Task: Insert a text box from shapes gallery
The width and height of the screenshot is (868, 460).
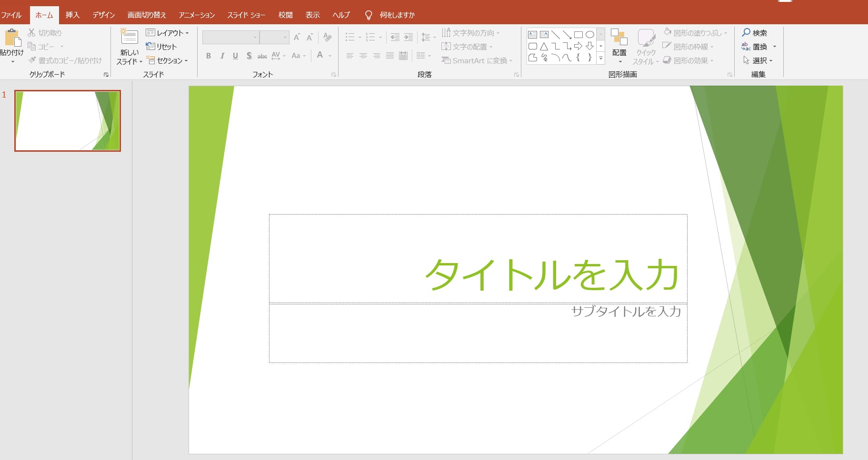Action: pos(533,35)
